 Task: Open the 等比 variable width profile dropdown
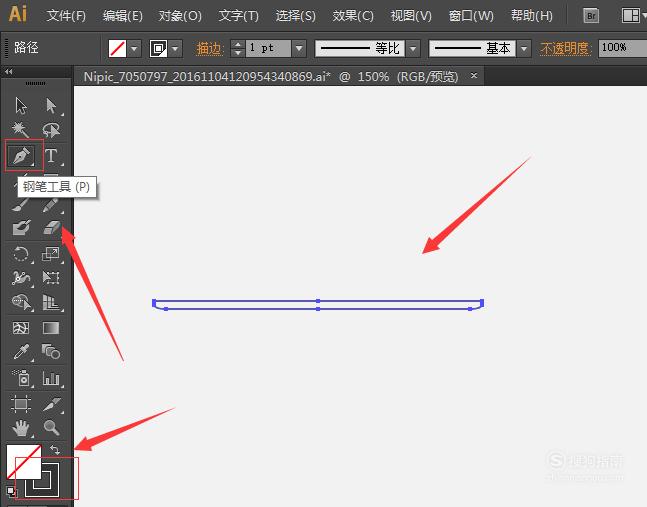tap(413, 48)
